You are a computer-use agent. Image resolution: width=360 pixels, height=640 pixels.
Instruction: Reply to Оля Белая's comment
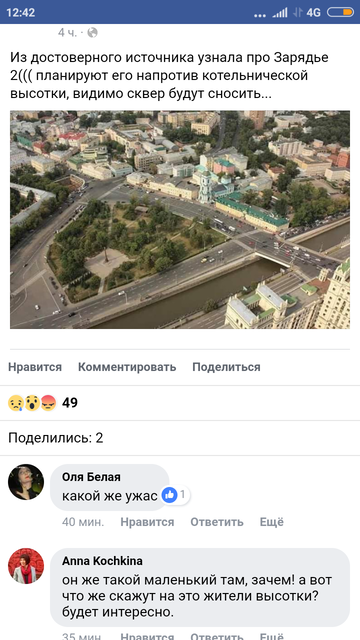(217, 522)
